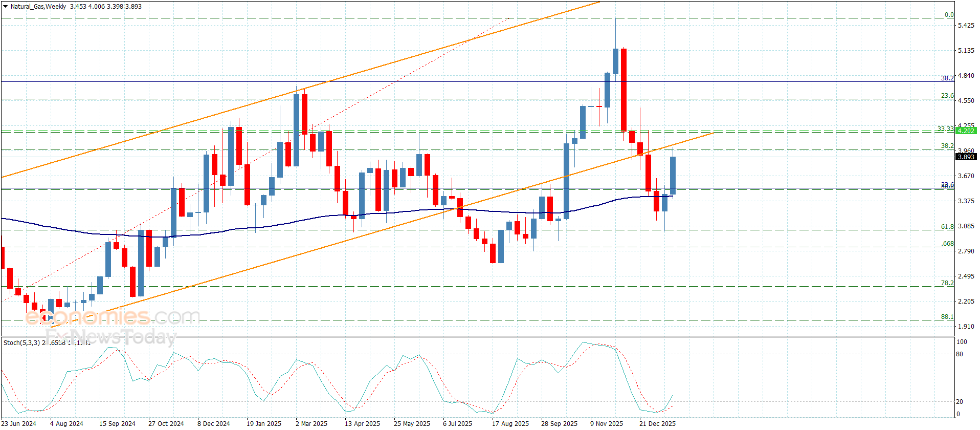This screenshot has height=430, width=980.
Task: Click the stochastic scale 80 label
Action: coord(960,354)
